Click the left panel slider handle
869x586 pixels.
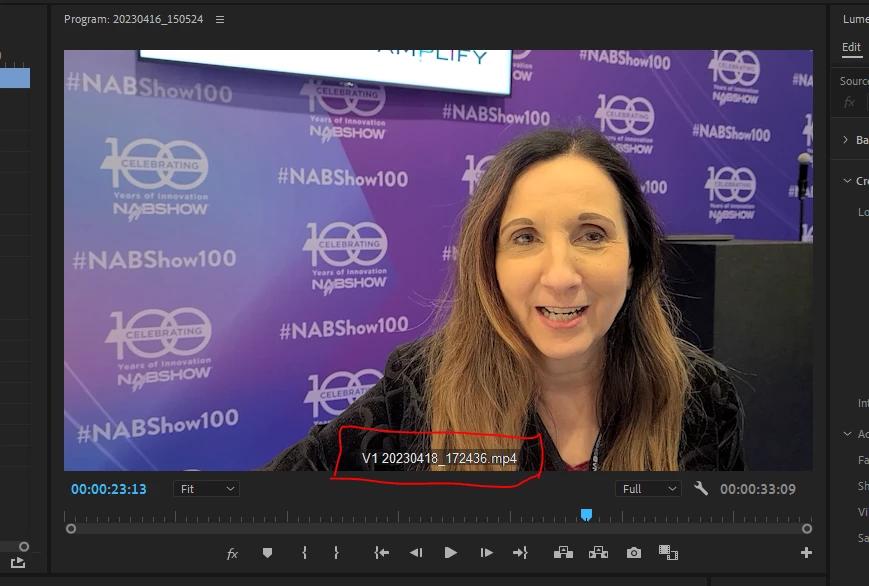[24, 547]
